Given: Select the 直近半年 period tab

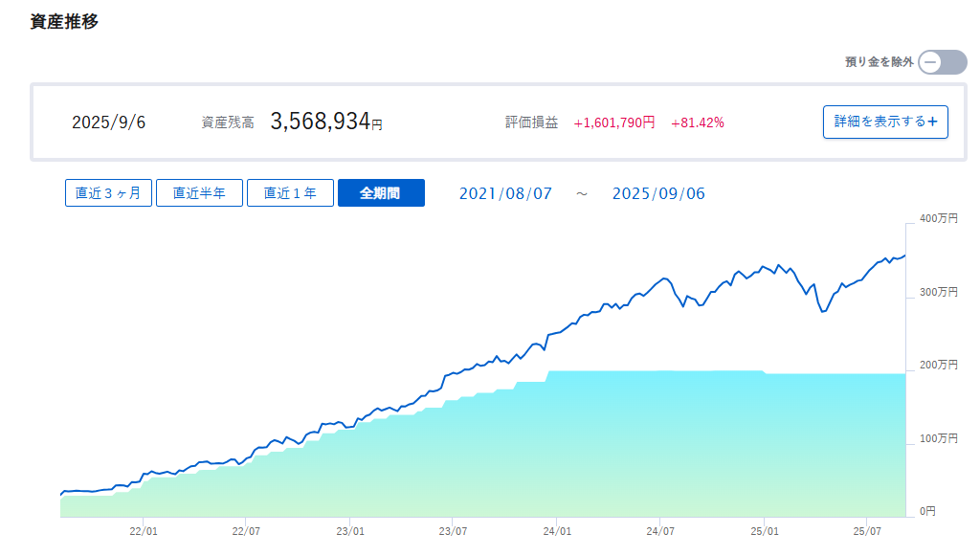Looking at the screenshot, I should click(199, 193).
